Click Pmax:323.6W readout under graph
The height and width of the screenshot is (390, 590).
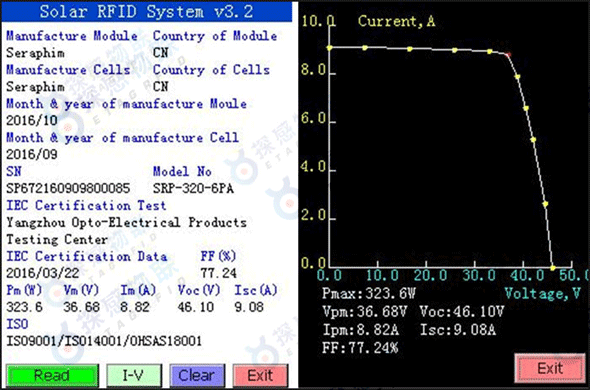point(369,293)
